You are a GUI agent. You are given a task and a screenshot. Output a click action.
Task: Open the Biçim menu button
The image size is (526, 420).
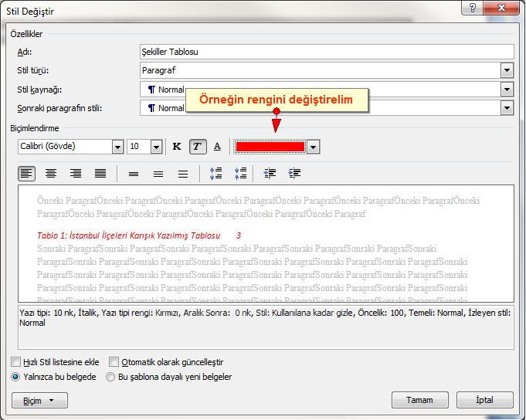click(x=39, y=401)
